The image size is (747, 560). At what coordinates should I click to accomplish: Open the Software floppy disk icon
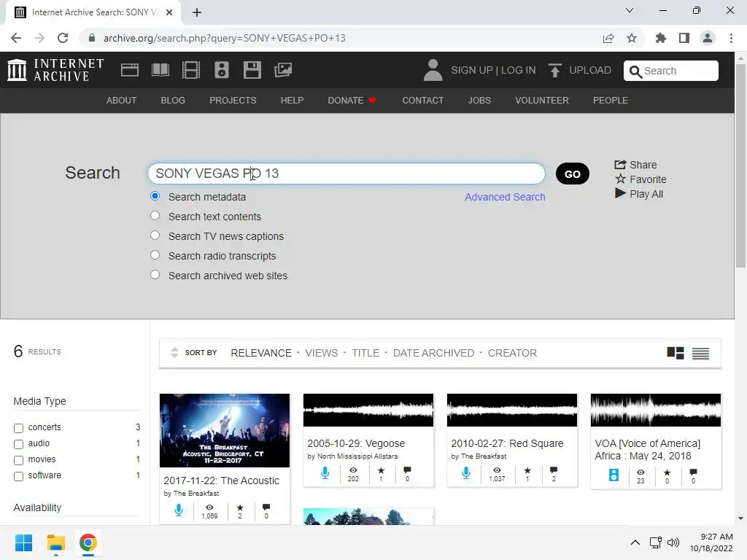tap(252, 70)
